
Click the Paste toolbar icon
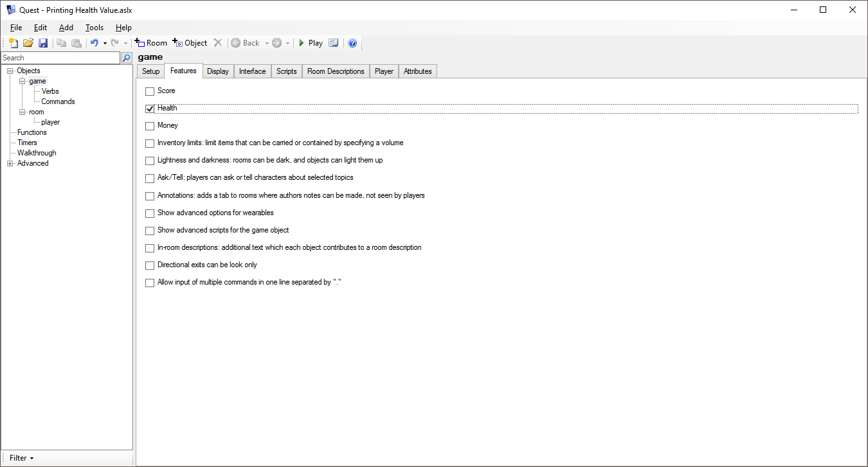[x=77, y=43]
